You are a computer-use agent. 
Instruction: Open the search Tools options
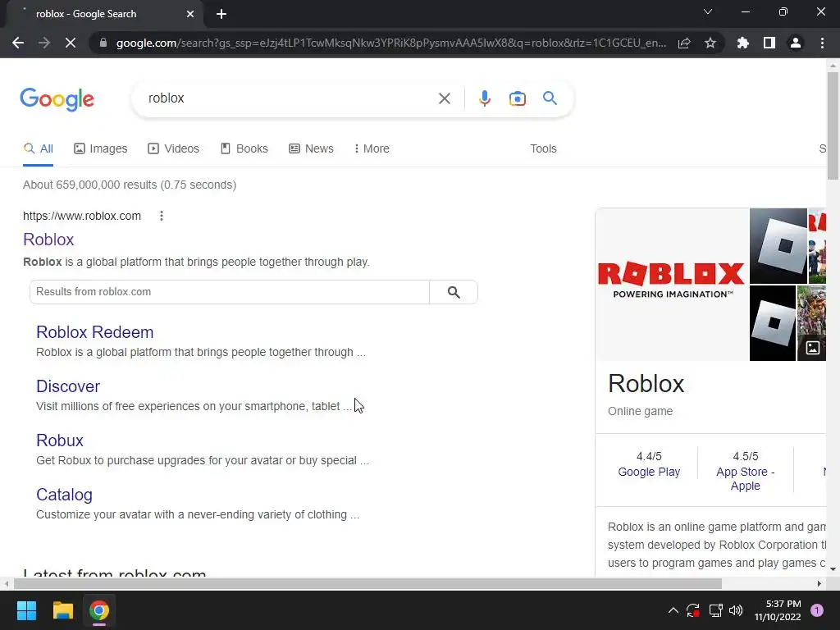pyautogui.click(x=543, y=148)
